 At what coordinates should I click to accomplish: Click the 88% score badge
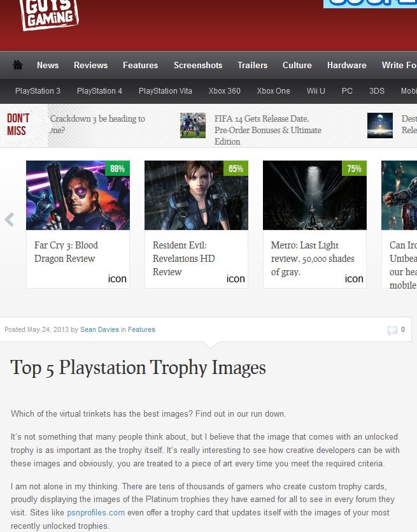click(x=117, y=168)
